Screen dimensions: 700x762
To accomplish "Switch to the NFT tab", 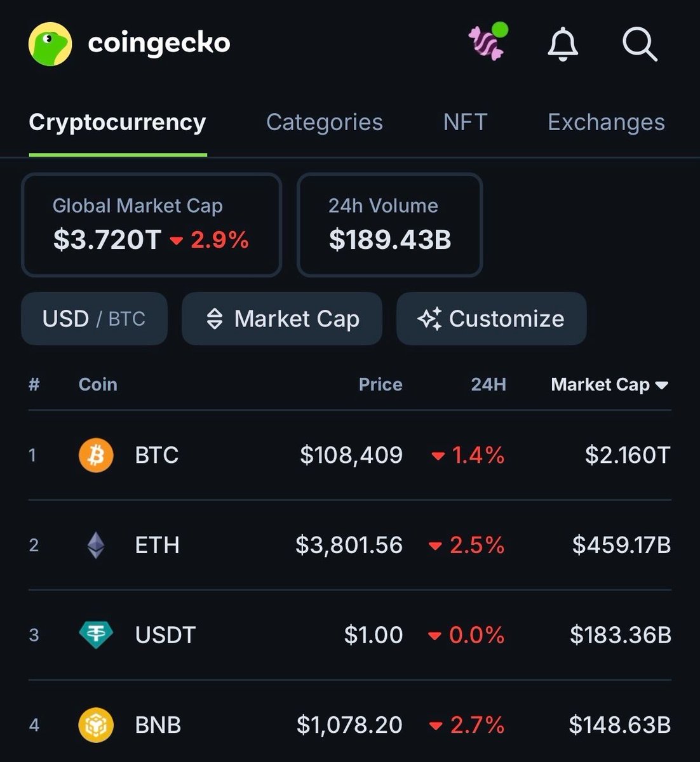I will 465,123.
